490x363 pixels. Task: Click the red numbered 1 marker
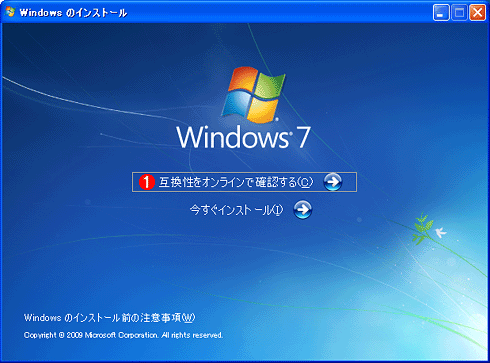tap(147, 182)
